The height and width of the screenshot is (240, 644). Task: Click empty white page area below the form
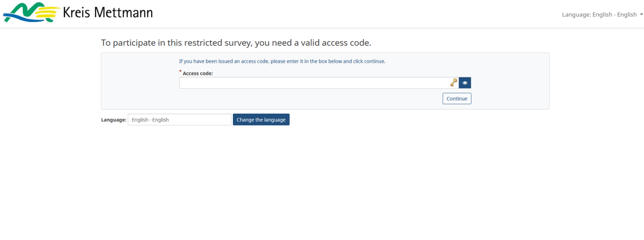pyautogui.click(x=322, y=184)
